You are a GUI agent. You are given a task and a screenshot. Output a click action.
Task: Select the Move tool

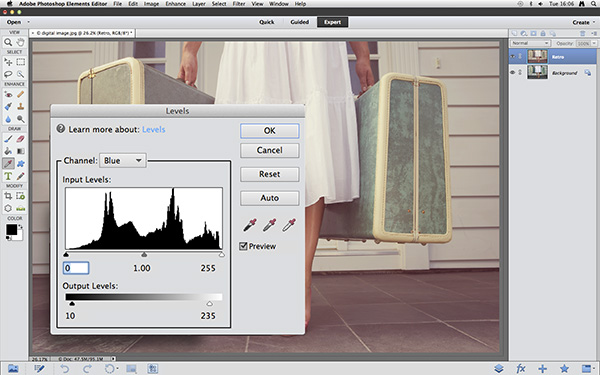(8, 62)
